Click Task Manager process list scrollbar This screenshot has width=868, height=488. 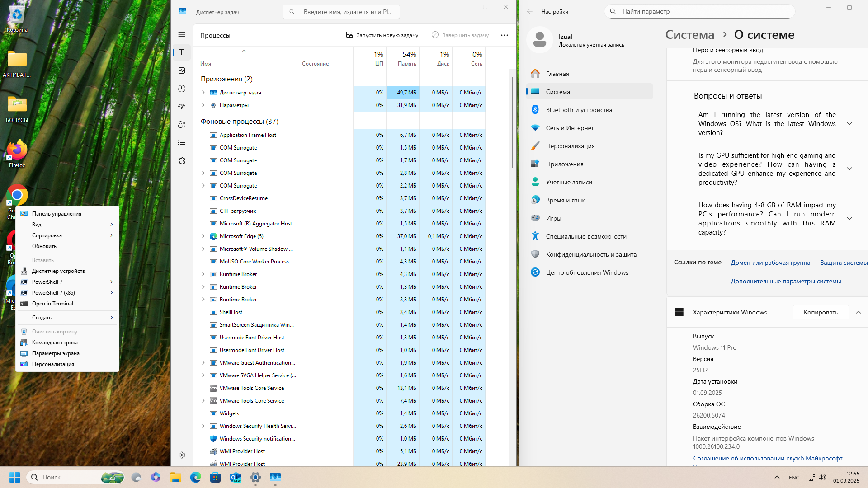(512, 122)
